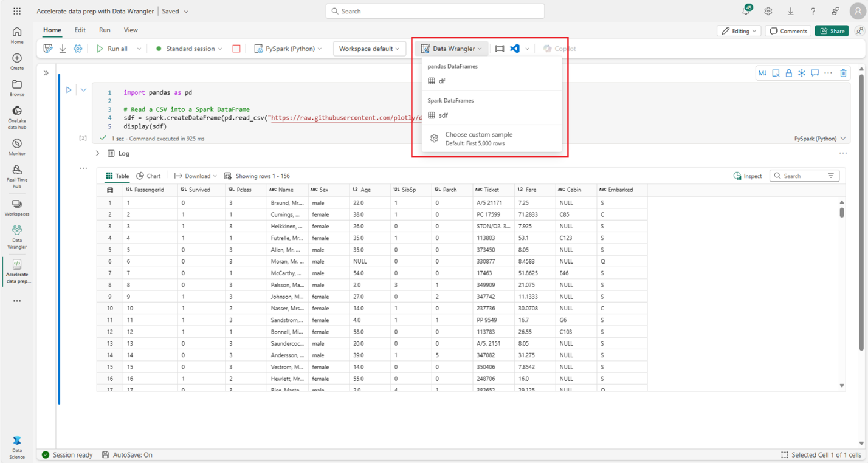The image size is (868, 463).
Task: Open the dropdown arrow next to VS Code icon
Action: (x=527, y=49)
